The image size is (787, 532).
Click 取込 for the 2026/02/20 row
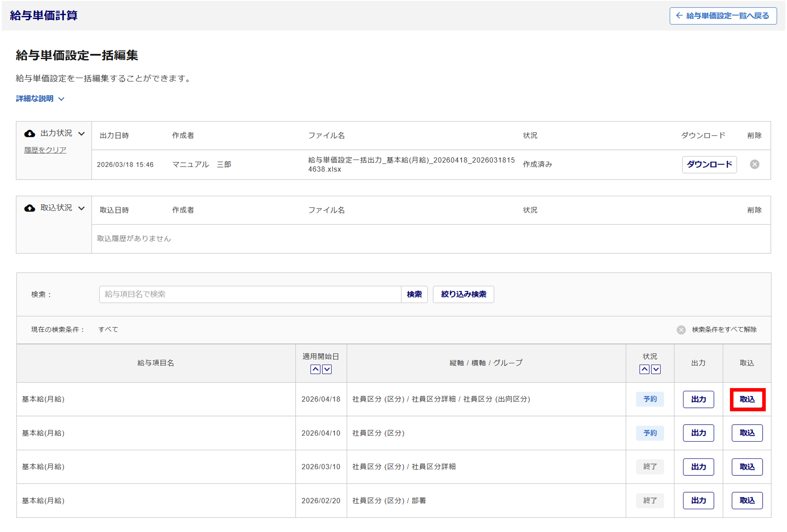(x=747, y=501)
